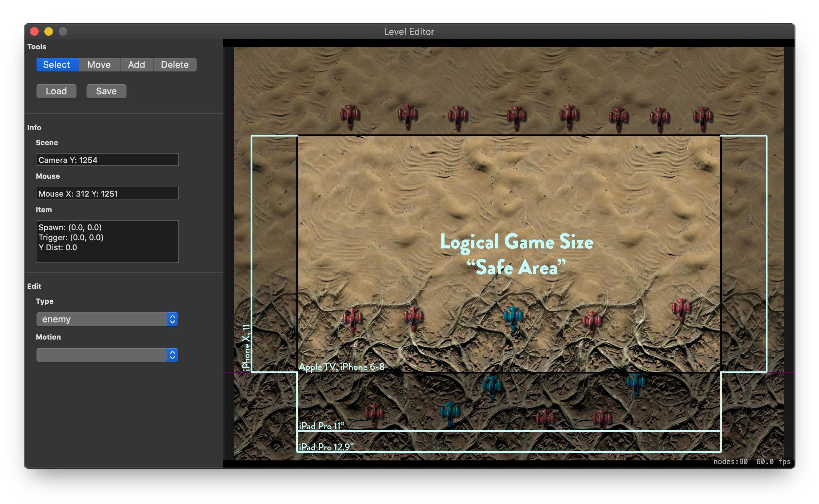Click the Motion field stepper control
This screenshot has width=819, height=504.
click(172, 355)
